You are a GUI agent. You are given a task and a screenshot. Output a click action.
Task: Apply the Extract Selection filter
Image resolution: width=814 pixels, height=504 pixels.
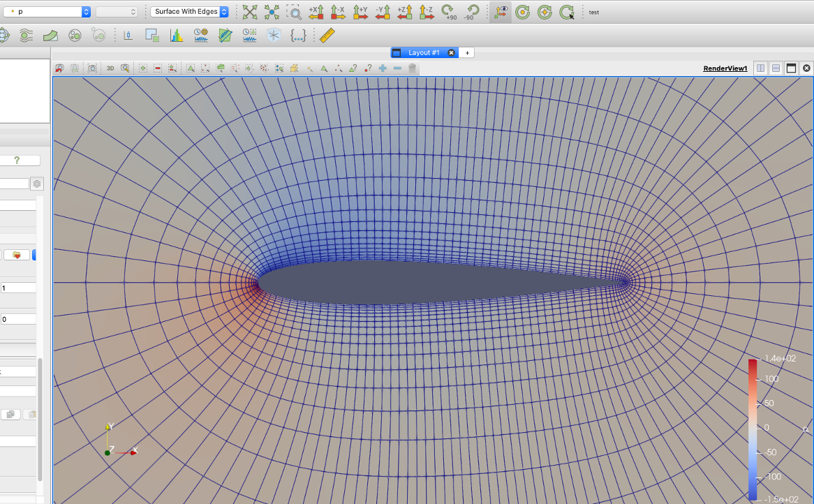[x=152, y=36]
